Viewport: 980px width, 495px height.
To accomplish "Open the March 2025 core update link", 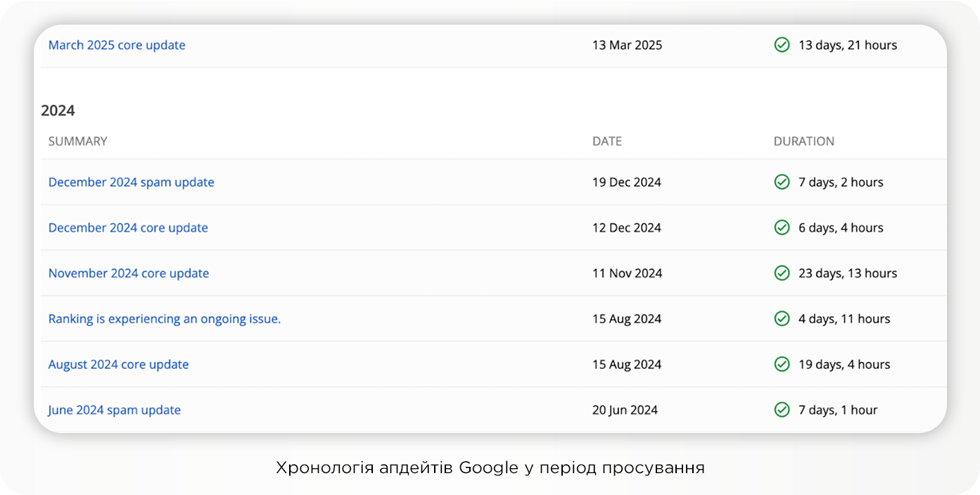I will 117,45.
